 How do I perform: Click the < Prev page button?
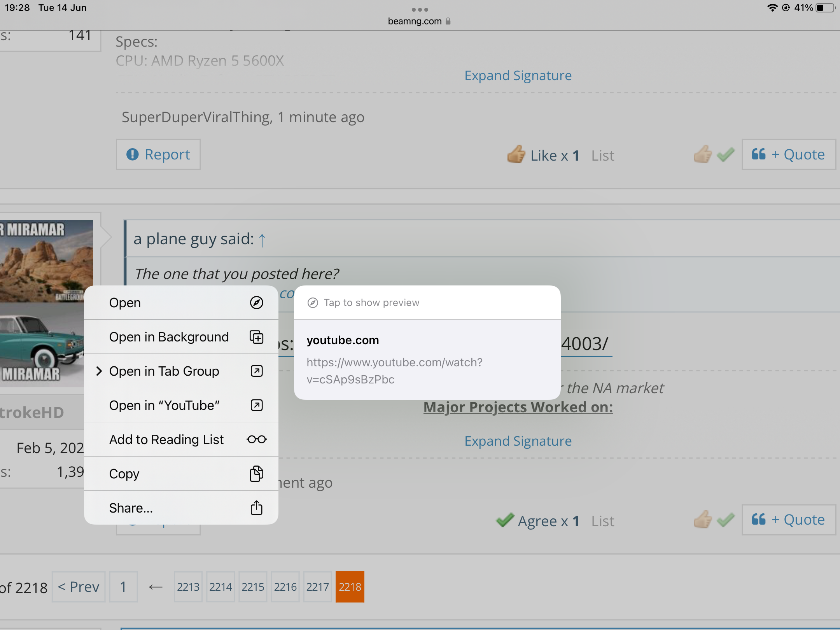coord(79,587)
